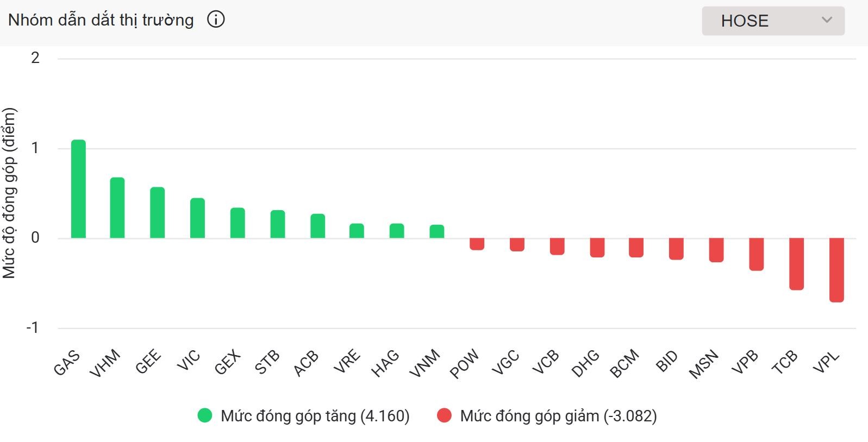Select the VIC green bar

pos(197,218)
